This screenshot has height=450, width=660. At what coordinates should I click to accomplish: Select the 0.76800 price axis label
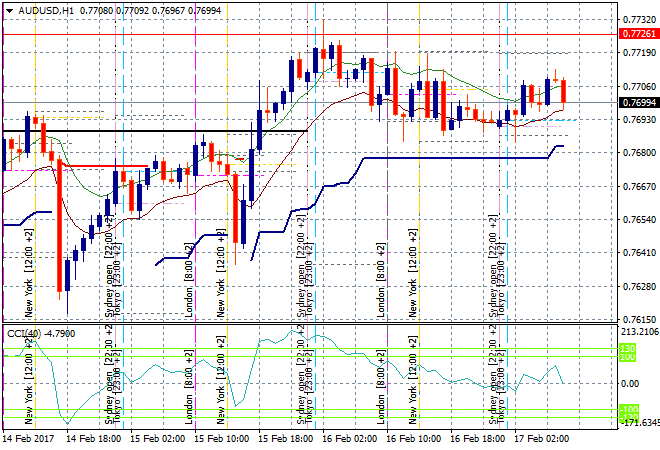(639, 153)
